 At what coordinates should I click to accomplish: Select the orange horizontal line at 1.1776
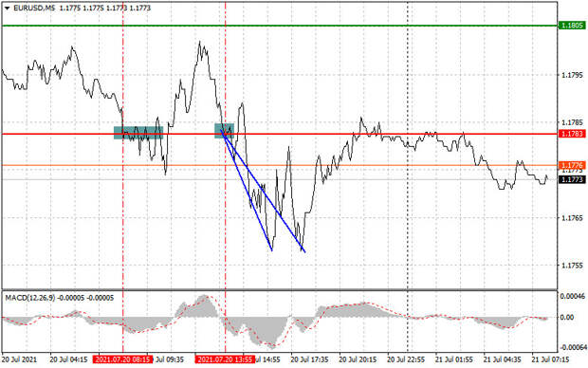375,165
